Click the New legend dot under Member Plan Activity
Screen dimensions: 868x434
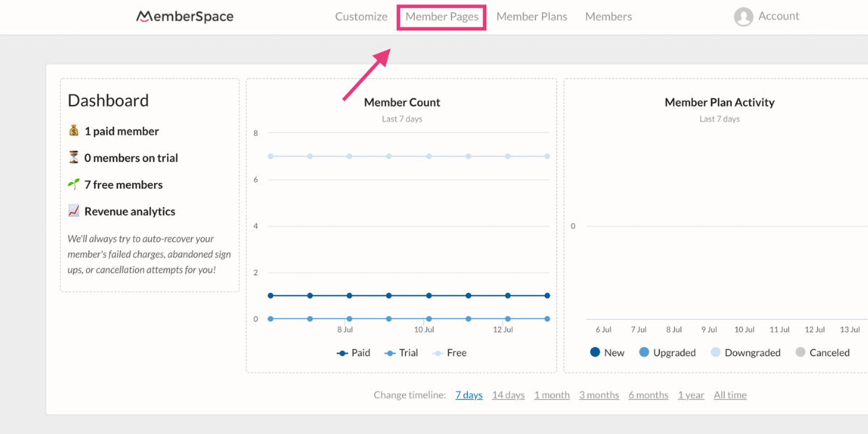pyautogui.click(x=595, y=352)
